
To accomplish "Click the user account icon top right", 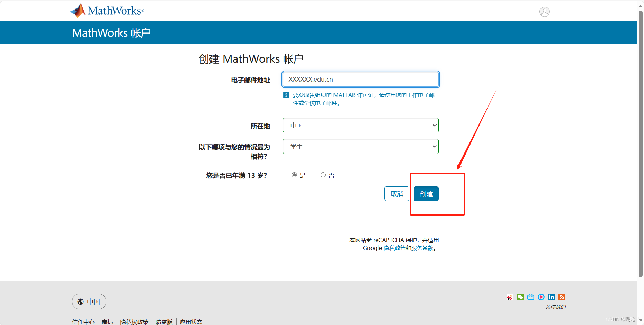I will tap(544, 11).
